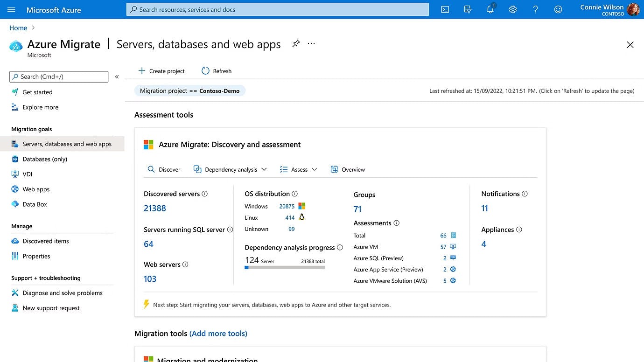Screen dimensions: 644x362
Task: Pin the Servers, databases and web apps page
Action: click(296, 43)
